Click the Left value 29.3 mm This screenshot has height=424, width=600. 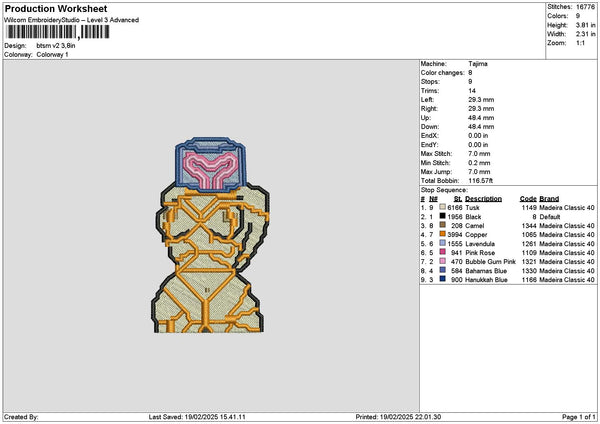coord(481,100)
